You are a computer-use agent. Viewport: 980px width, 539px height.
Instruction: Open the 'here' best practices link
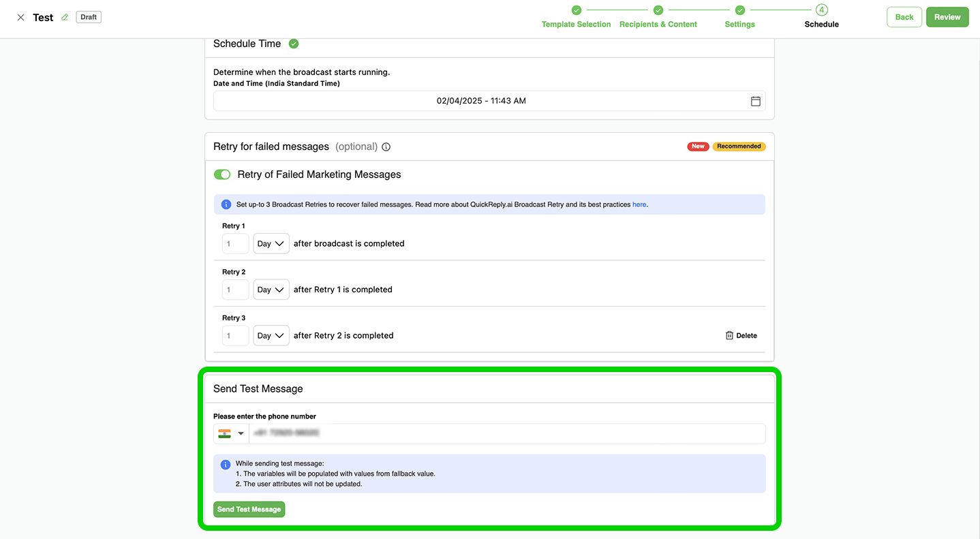click(639, 204)
